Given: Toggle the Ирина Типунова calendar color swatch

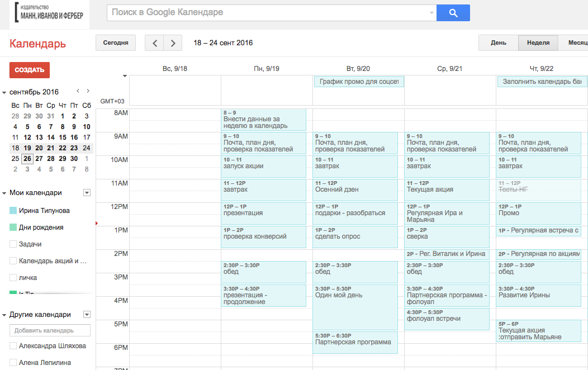Looking at the screenshot, I should click(x=13, y=211).
